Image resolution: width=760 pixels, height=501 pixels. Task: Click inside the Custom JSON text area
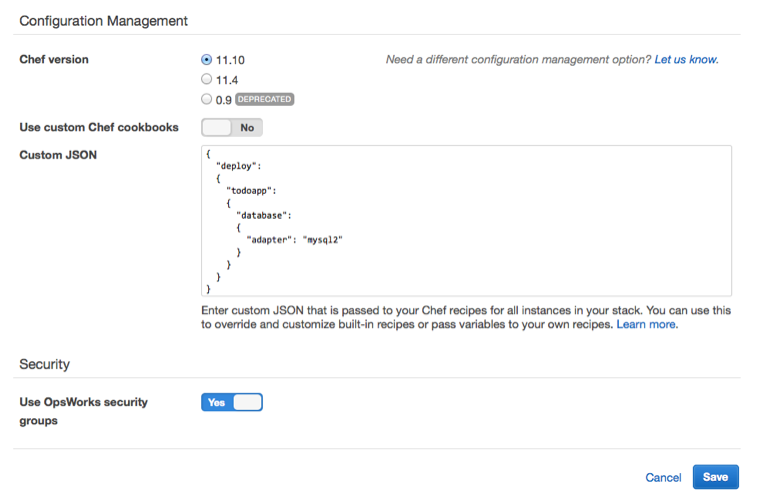[x=466, y=220]
